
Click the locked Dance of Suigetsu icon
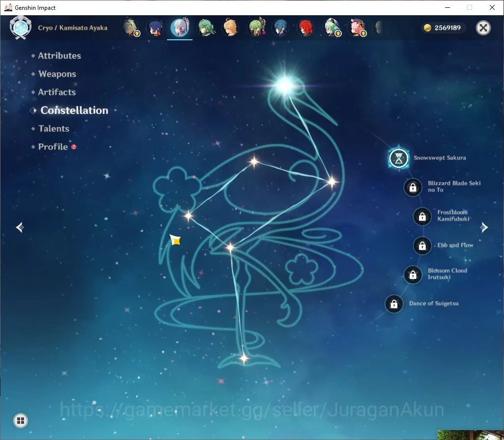coord(394,303)
